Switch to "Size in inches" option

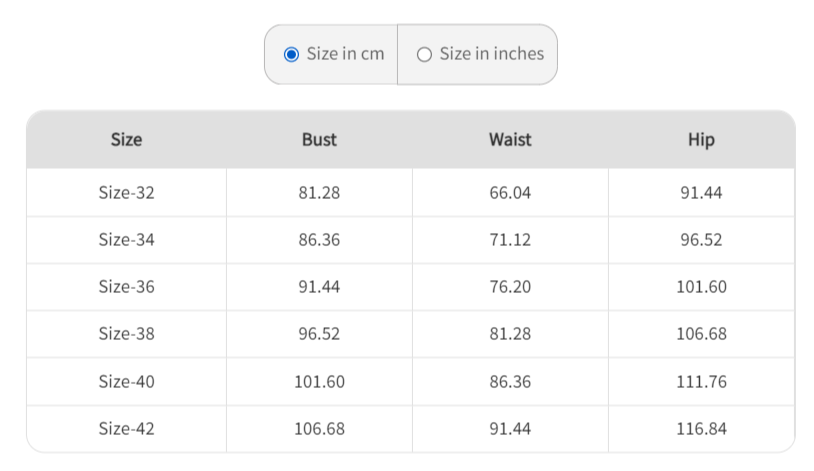424,55
